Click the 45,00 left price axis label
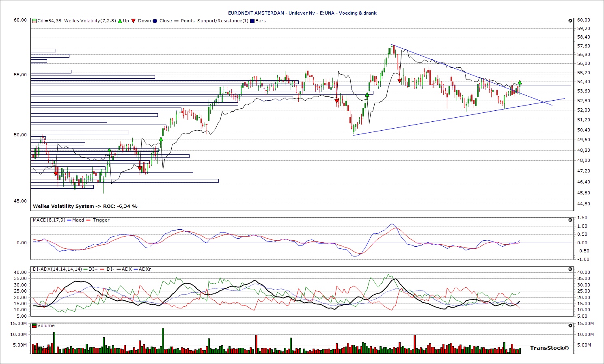604x364 pixels. (x=21, y=201)
